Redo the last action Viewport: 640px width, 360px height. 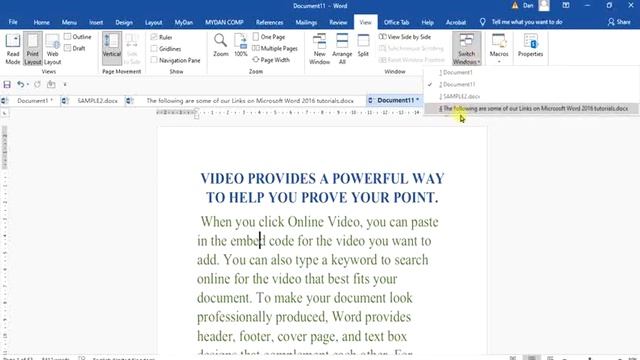(x=37, y=84)
